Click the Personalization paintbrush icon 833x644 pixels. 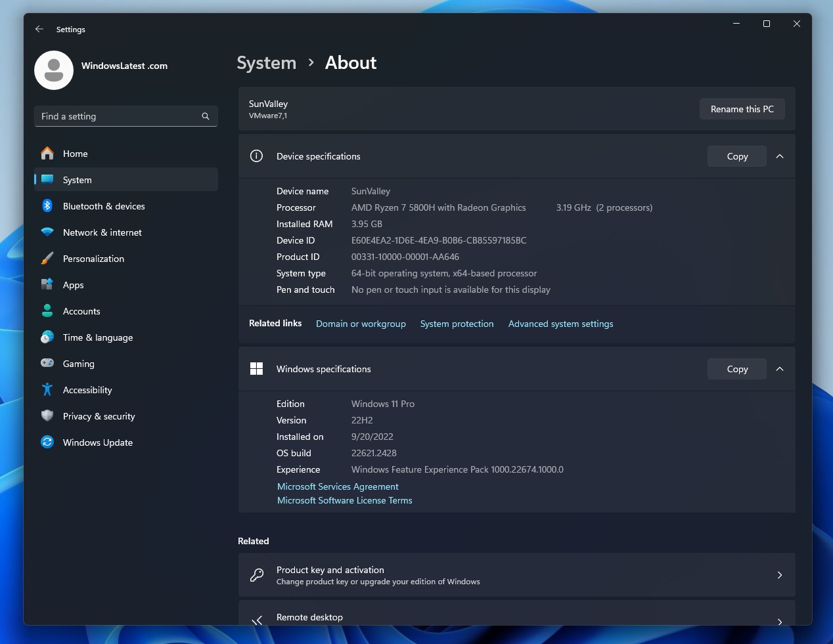click(47, 258)
